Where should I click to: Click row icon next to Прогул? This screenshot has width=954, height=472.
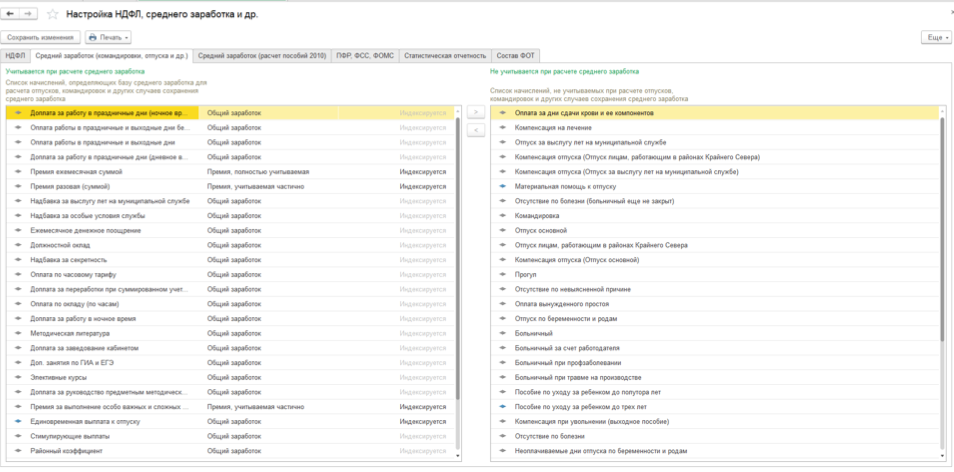coord(503,275)
